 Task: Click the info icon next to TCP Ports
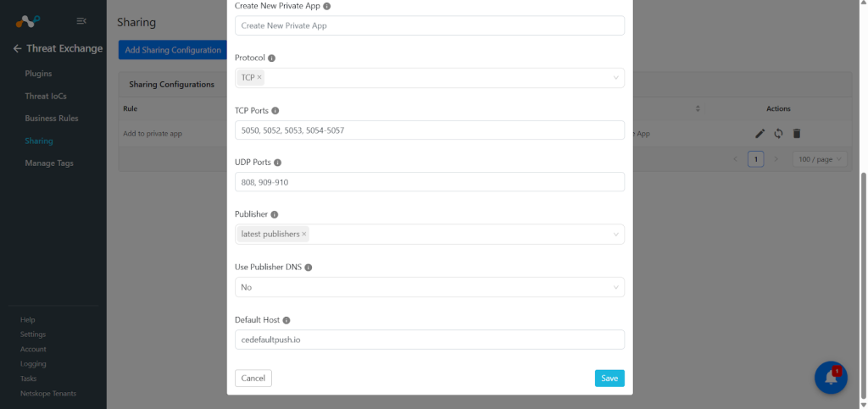tap(275, 111)
